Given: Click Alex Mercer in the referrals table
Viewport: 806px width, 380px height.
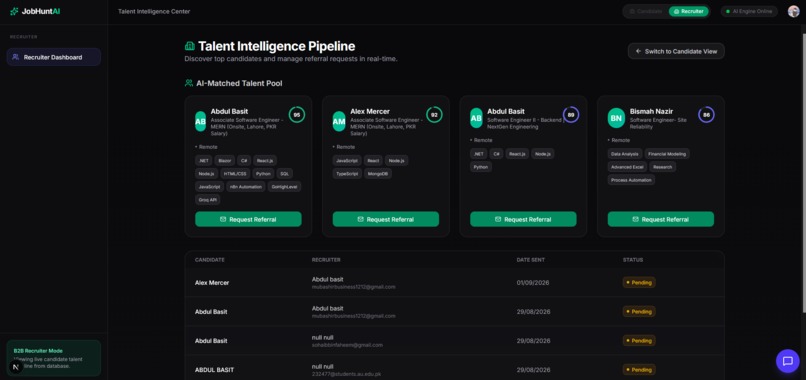Looking at the screenshot, I should pyautogui.click(x=212, y=282).
